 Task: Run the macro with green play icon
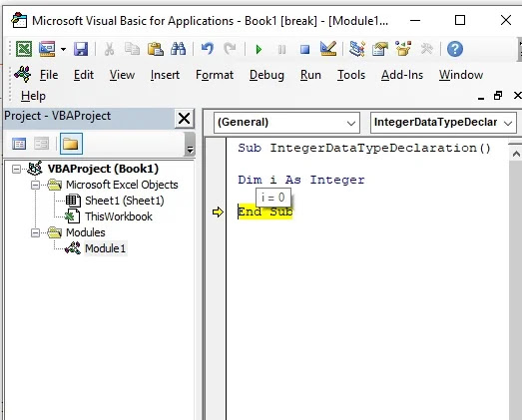pyautogui.click(x=259, y=50)
